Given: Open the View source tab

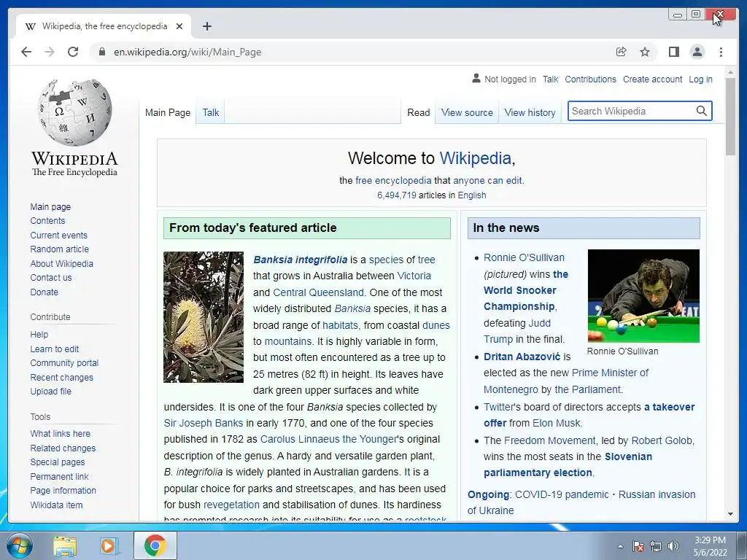Looking at the screenshot, I should point(467,112).
